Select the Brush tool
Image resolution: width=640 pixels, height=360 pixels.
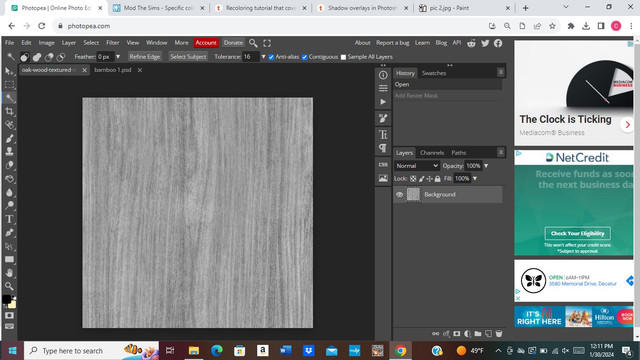pyautogui.click(x=9, y=138)
